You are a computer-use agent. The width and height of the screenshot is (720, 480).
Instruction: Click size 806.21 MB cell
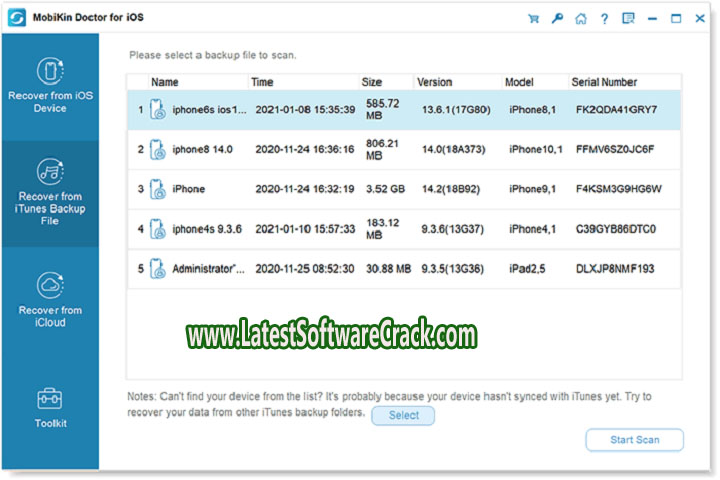[382, 149]
